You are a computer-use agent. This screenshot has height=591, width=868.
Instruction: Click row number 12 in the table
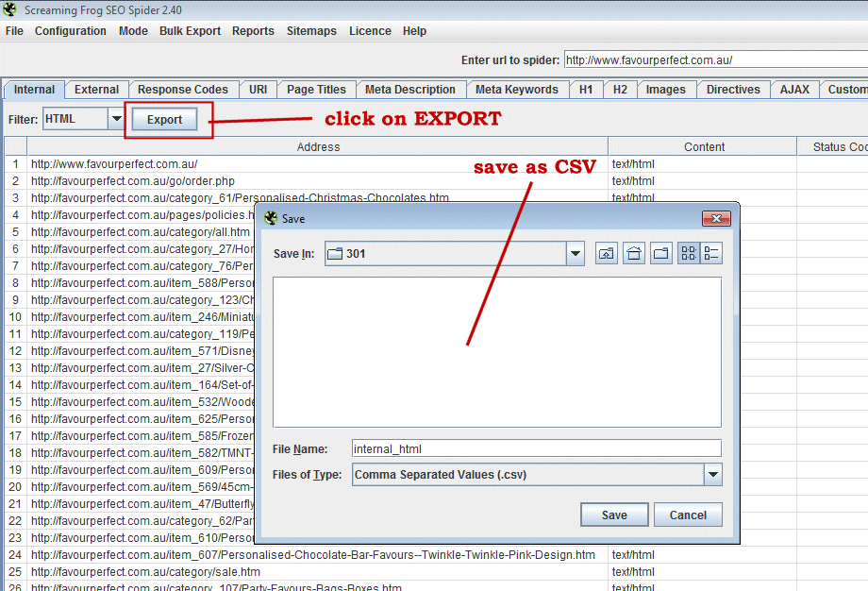pyautogui.click(x=15, y=351)
